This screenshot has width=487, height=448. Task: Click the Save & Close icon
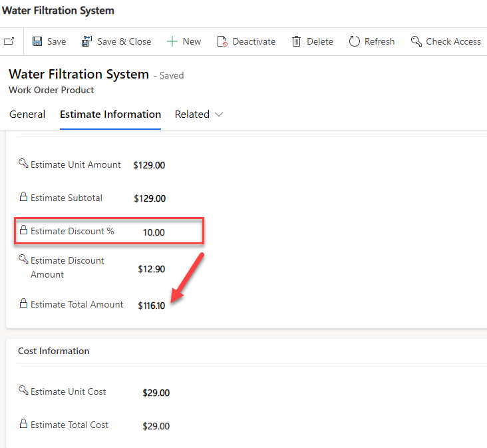(x=86, y=41)
